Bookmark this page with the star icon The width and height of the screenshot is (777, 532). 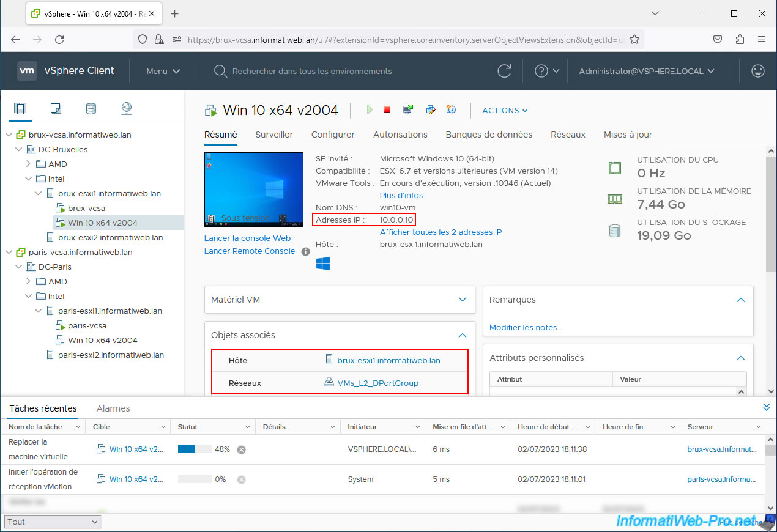pyautogui.click(x=634, y=39)
